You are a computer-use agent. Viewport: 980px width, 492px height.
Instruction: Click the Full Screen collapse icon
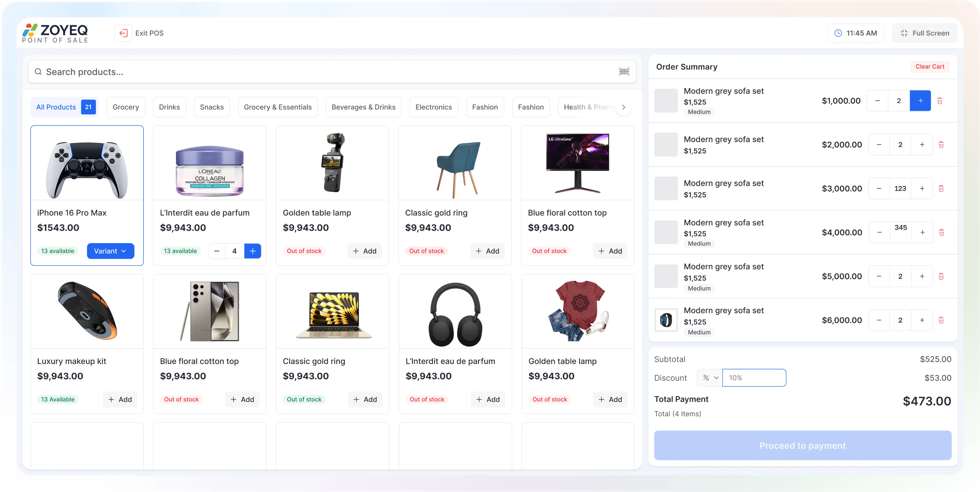(x=904, y=33)
